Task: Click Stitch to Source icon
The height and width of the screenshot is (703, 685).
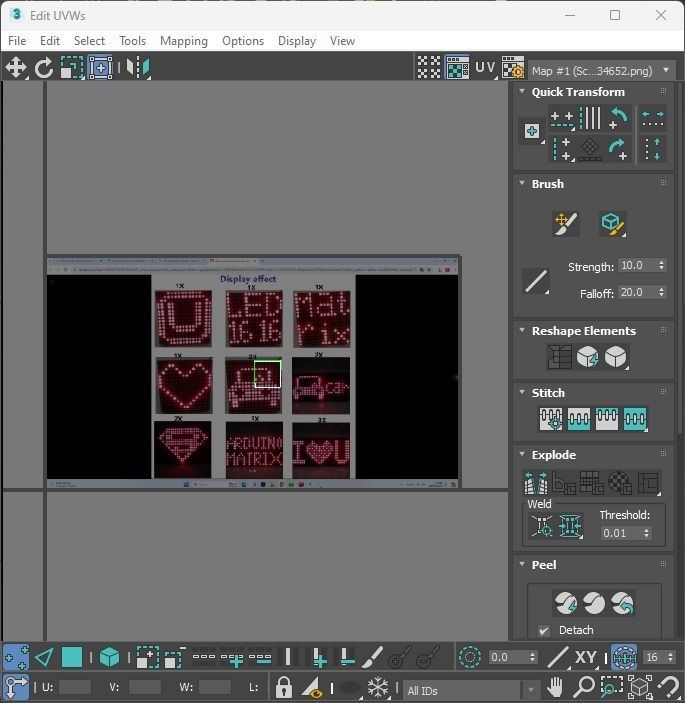Action: coord(607,419)
